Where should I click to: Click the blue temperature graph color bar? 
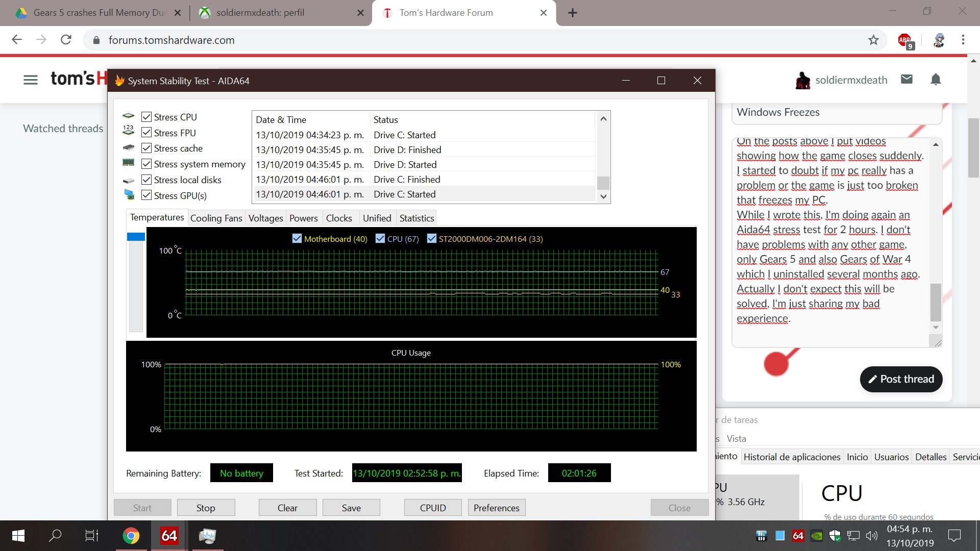tap(136, 237)
